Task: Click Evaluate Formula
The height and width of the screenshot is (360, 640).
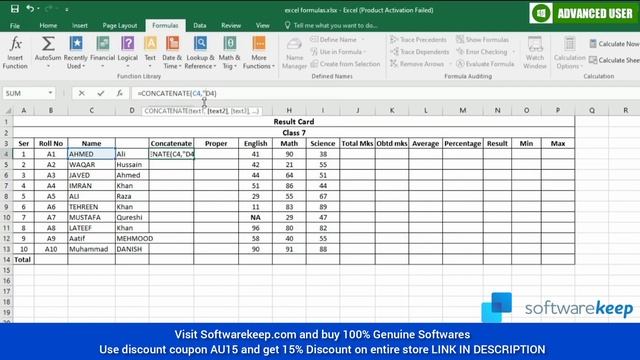Action: click(485, 64)
